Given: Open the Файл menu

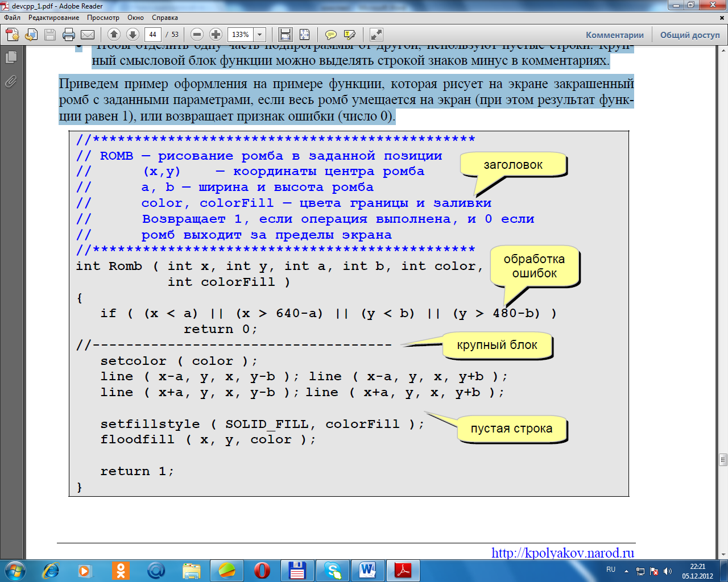Looking at the screenshot, I should (x=12, y=18).
